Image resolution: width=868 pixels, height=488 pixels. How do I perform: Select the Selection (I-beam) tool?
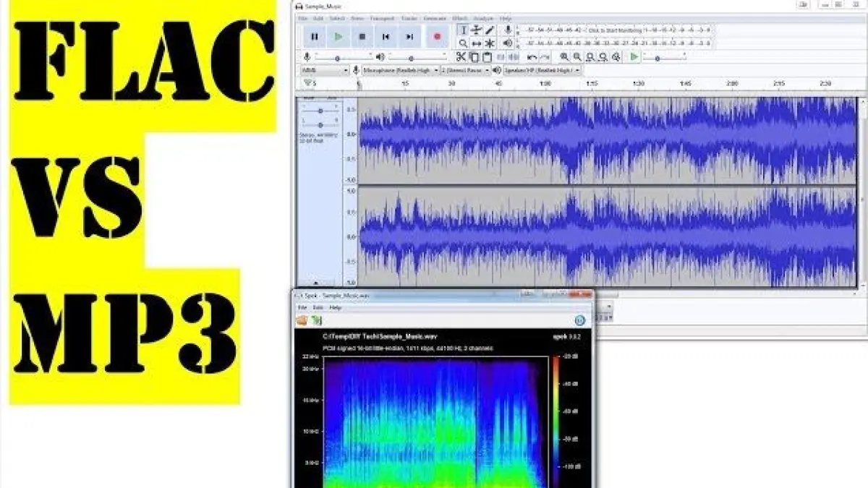pyautogui.click(x=464, y=30)
